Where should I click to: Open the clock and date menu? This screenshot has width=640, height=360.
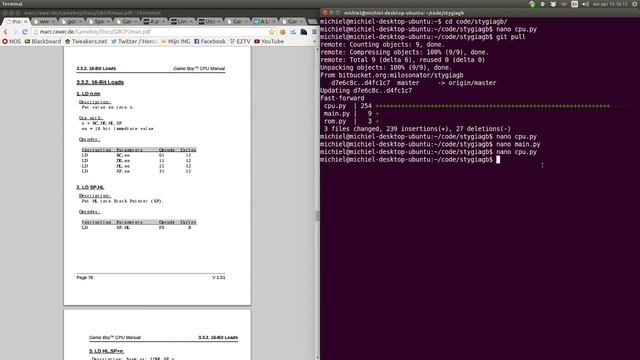click(611, 4)
